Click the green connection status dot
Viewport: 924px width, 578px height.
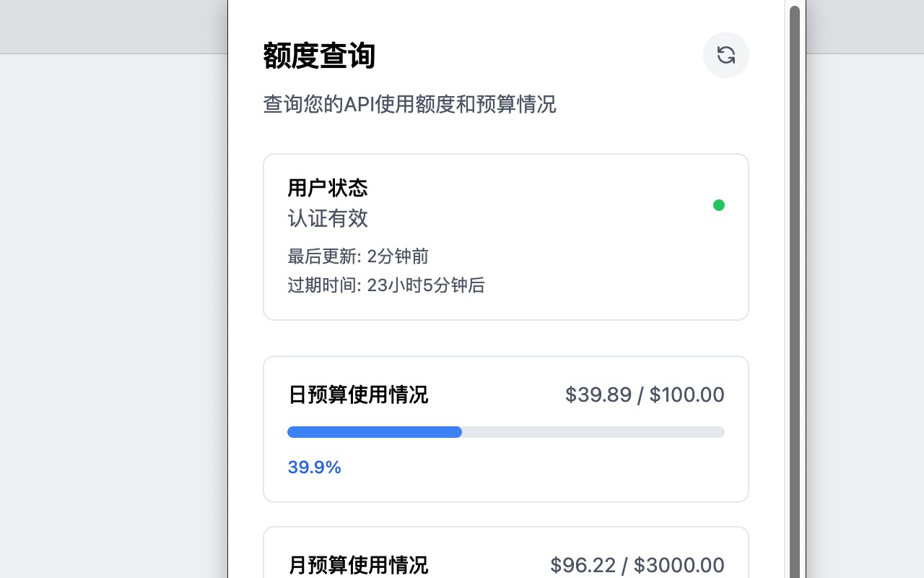pyautogui.click(x=719, y=205)
